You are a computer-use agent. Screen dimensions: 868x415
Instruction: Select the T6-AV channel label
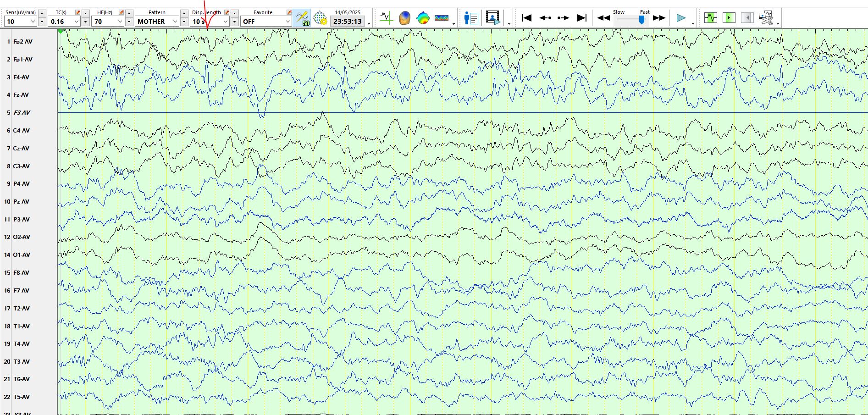(22, 379)
